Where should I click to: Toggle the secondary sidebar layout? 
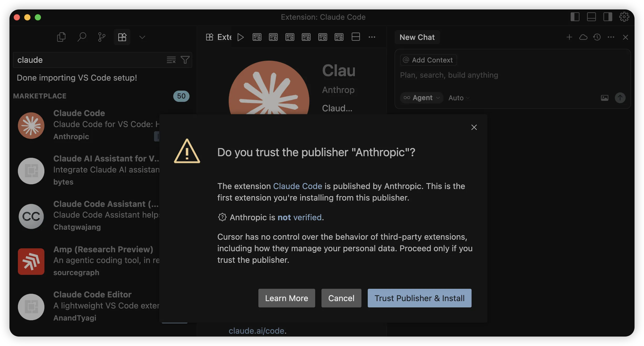607,17
